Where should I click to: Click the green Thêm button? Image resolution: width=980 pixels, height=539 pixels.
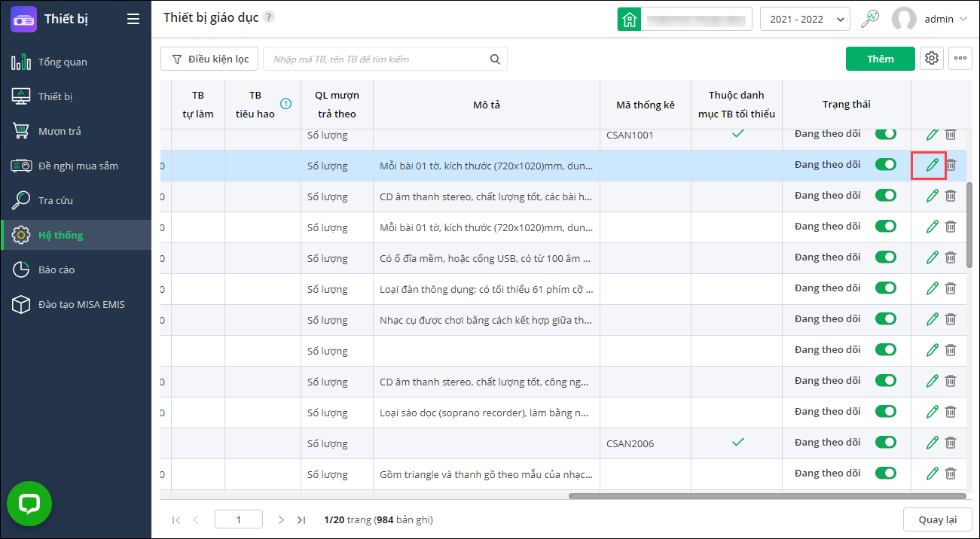[880, 59]
